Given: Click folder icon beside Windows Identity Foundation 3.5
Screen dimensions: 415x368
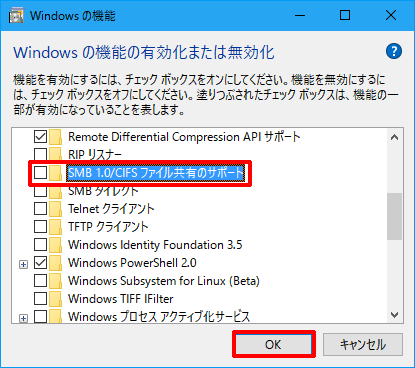Looking at the screenshot, I should pyautogui.click(x=55, y=245).
